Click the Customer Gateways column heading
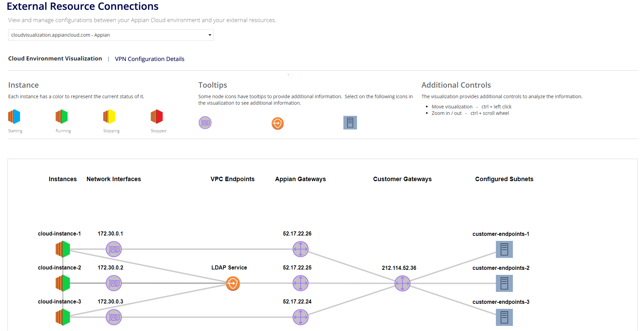Image resolution: width=644 pixels, height=331 pixels. pos(402,179)
